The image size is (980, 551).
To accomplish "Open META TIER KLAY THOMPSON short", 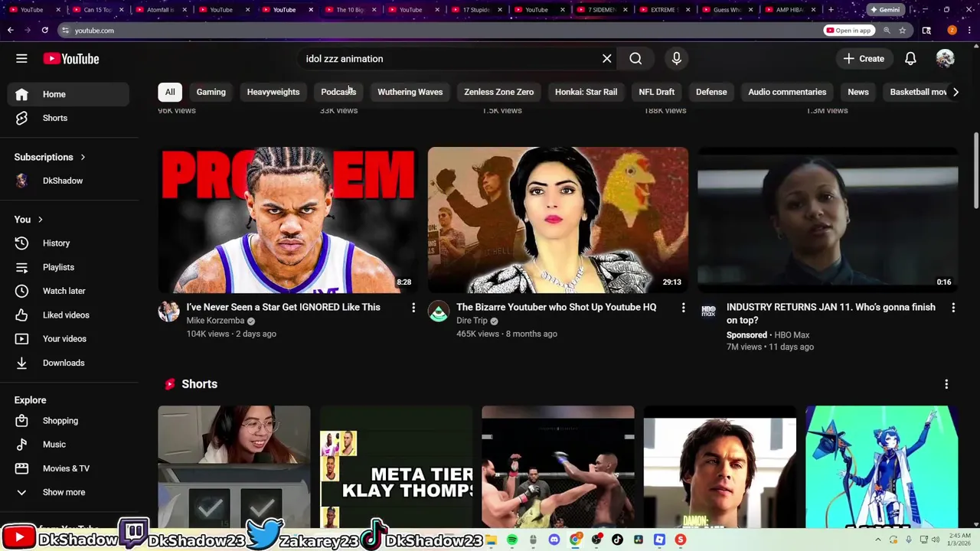I will tap(396, 467).
